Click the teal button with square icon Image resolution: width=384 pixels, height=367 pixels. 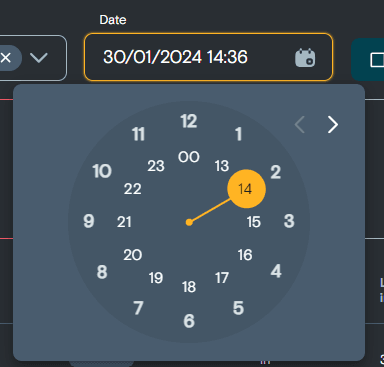(368, 60)
